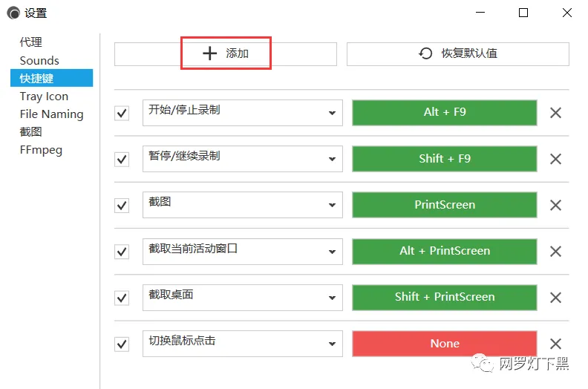
Task: Remove the 截取当前活动窗口 hotkey row
Action: pos(555,252)
